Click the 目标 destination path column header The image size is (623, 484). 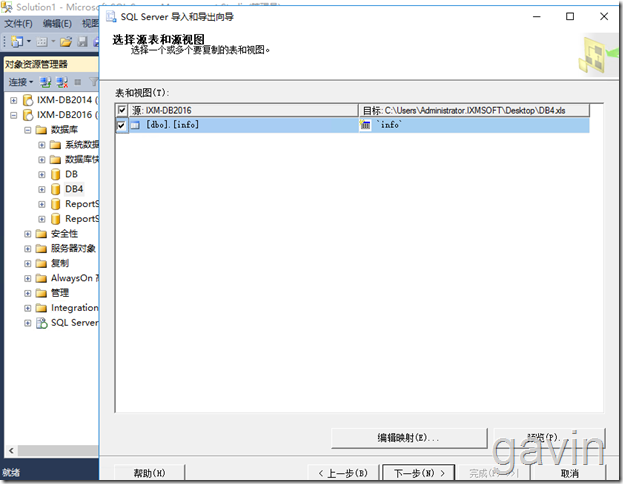coord(474,110)
